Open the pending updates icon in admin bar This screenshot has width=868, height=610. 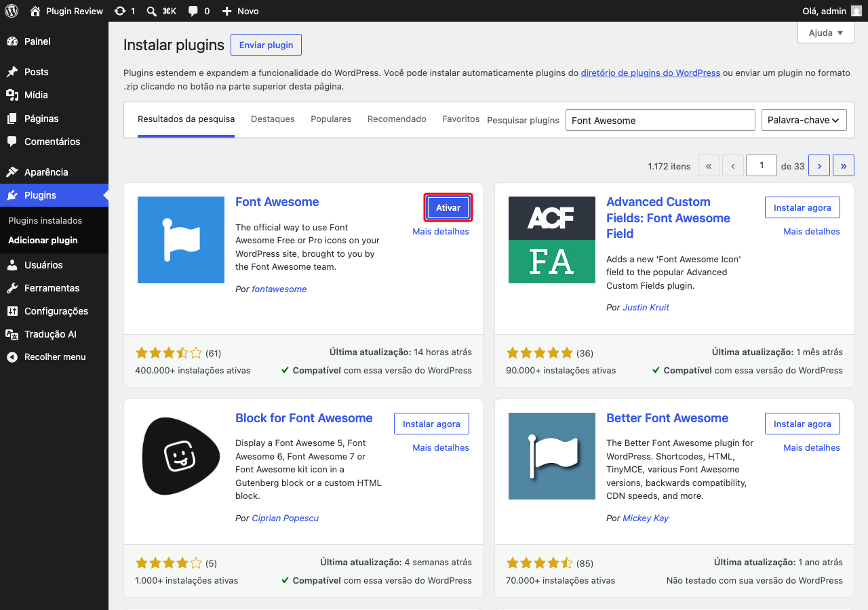[x=120, y=11]
